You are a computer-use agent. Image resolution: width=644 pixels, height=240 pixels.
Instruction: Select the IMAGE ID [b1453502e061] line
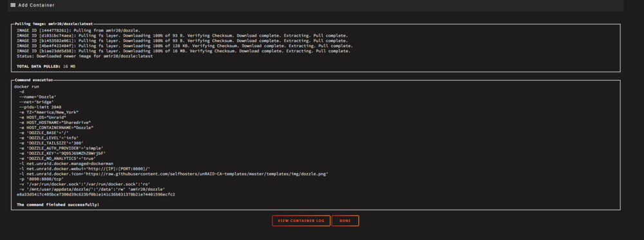click(182, 41)
